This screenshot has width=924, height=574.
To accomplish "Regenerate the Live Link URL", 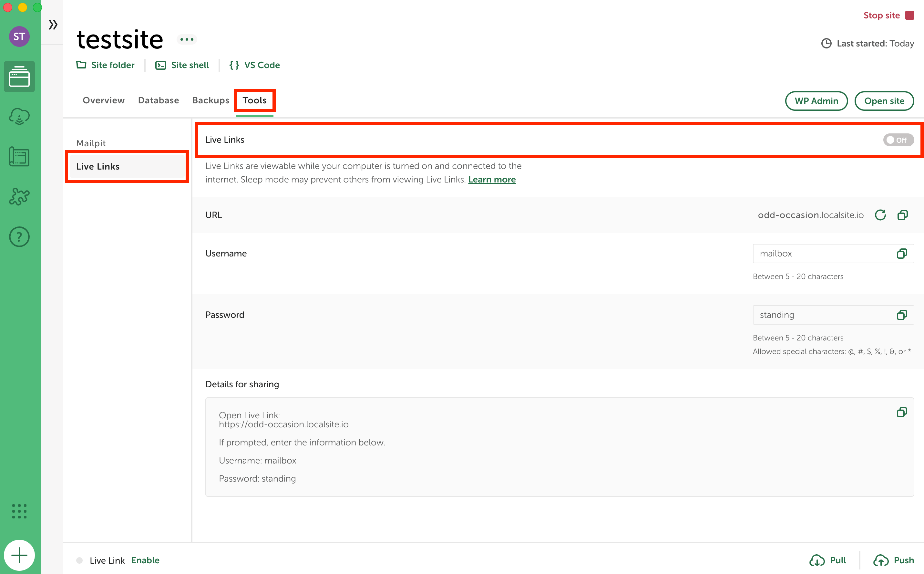I will 880,215.
